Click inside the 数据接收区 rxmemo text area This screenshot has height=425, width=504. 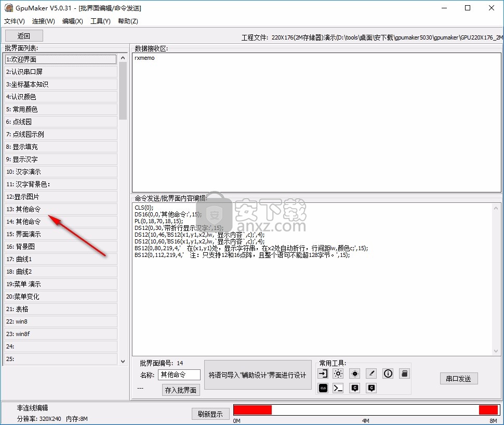coord(316,123)
